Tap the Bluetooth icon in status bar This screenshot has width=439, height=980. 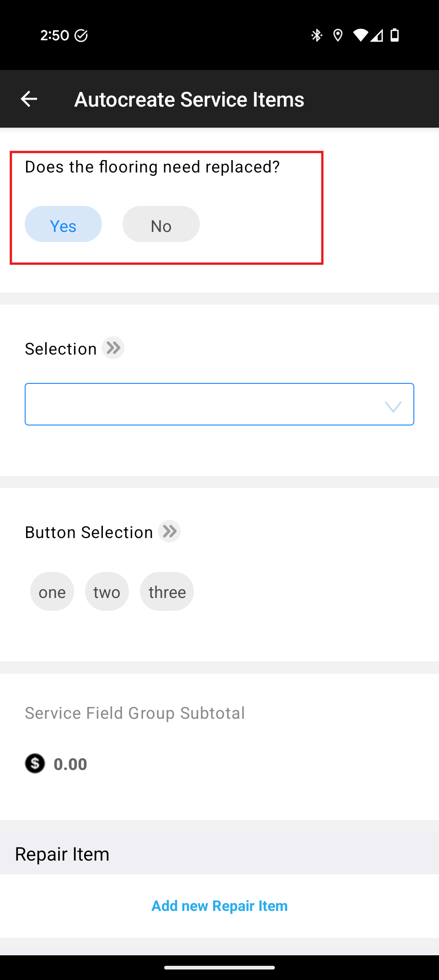(316, 35)
